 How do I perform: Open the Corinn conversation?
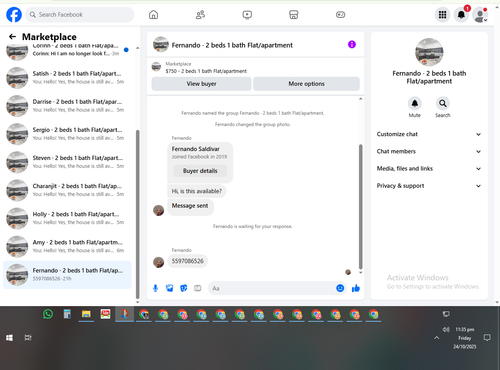67,51
